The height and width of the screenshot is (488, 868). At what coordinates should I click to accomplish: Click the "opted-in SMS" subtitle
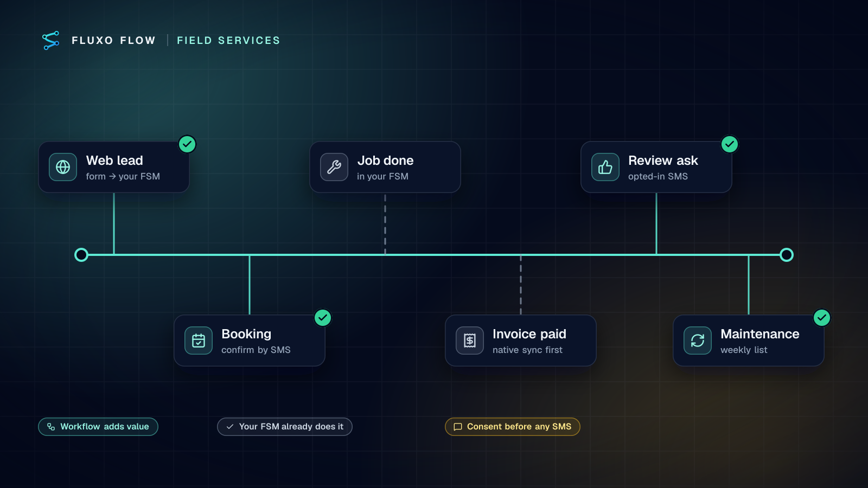click(x=658, y=176)
